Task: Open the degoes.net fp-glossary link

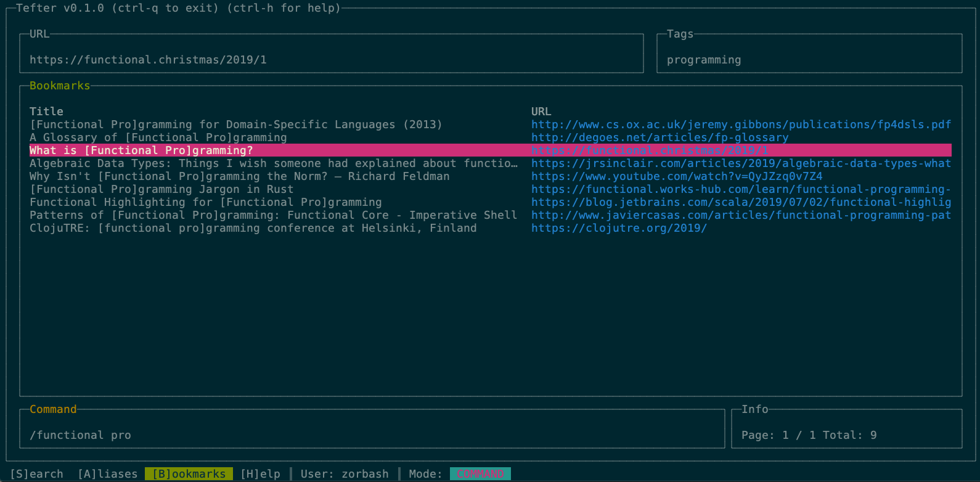Action: (660, 137)
